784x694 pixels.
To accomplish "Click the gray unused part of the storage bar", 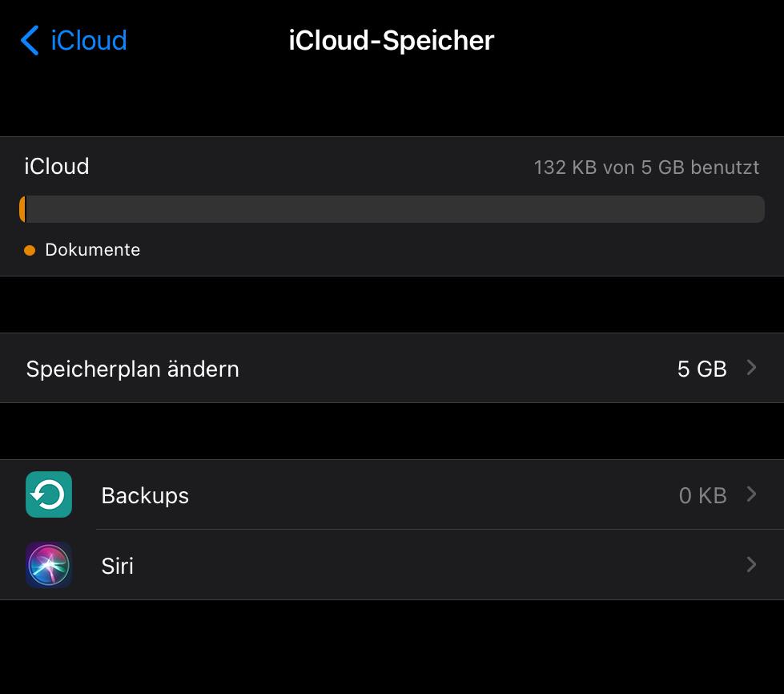I will coord(394,209).
